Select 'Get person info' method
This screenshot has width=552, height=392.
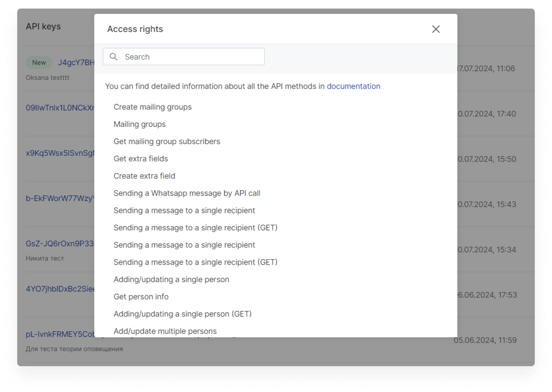click(141, 297)
